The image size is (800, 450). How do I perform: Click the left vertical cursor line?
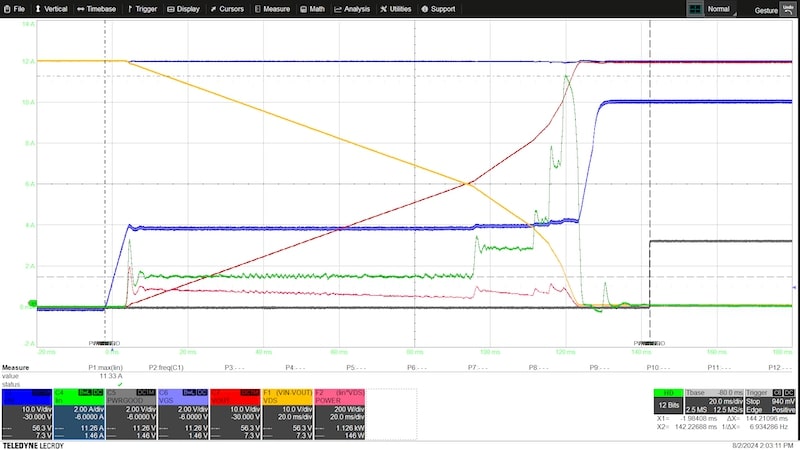105,184
